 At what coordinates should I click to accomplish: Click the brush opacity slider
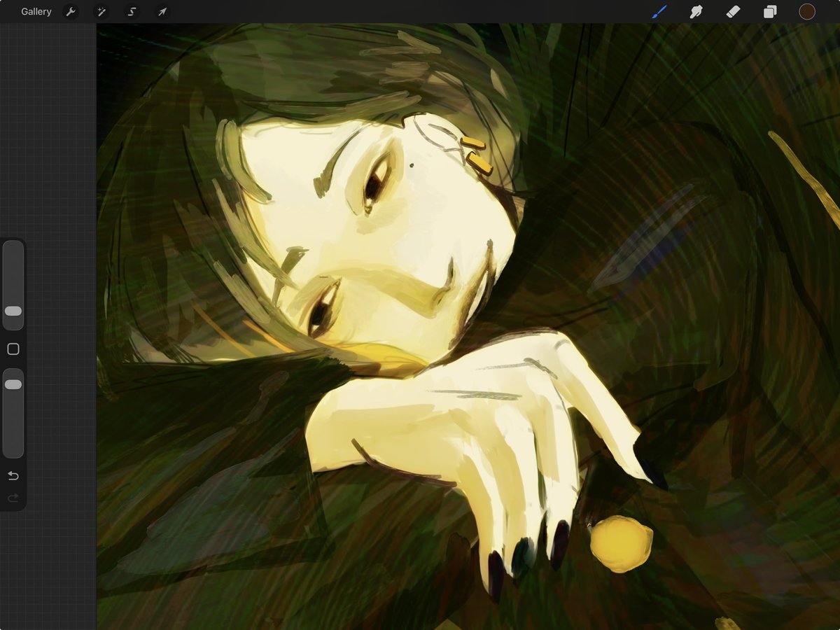coord(13,413)
